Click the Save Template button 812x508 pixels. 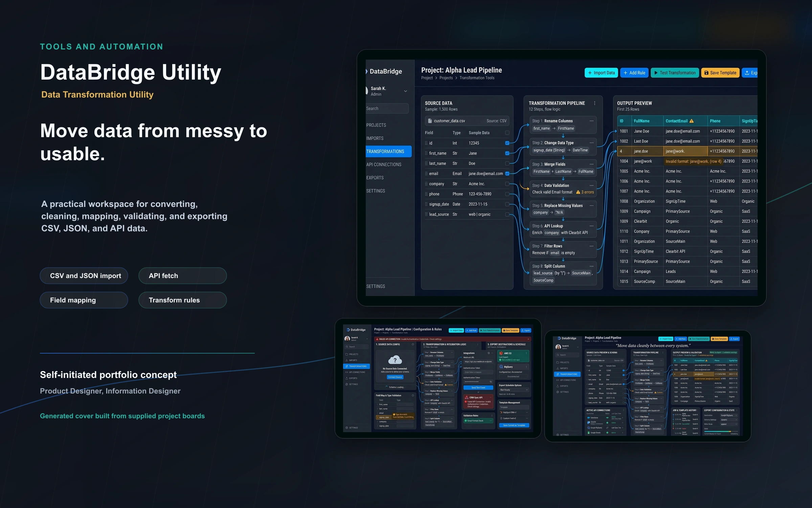point(720,73)
